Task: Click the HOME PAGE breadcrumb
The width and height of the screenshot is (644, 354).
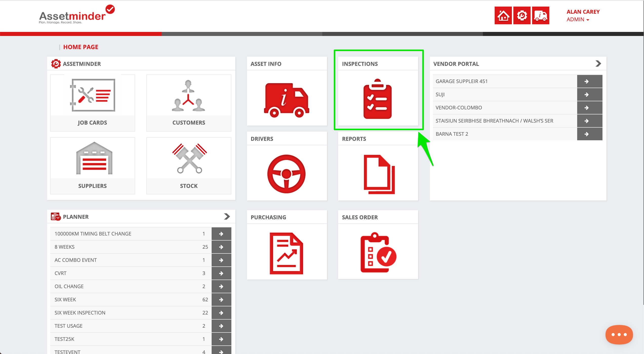Action: pyautogui.click(x=81, y=47)
